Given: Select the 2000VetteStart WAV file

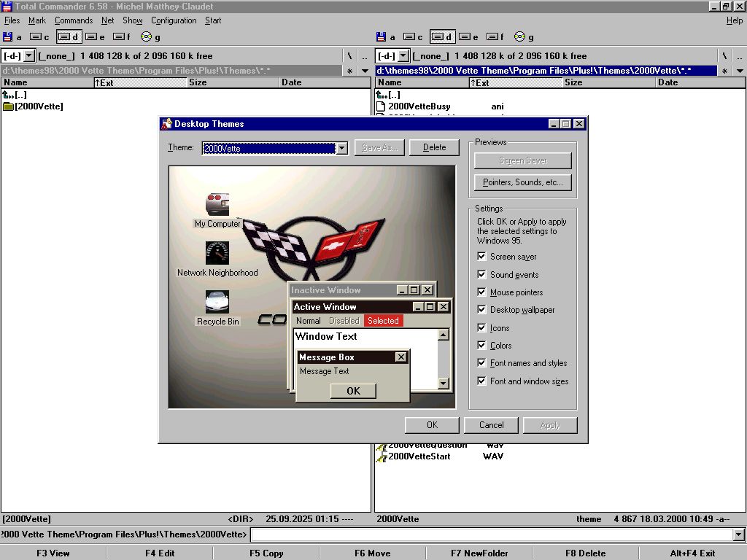Looking at the screenshot, I should (419, 456).
